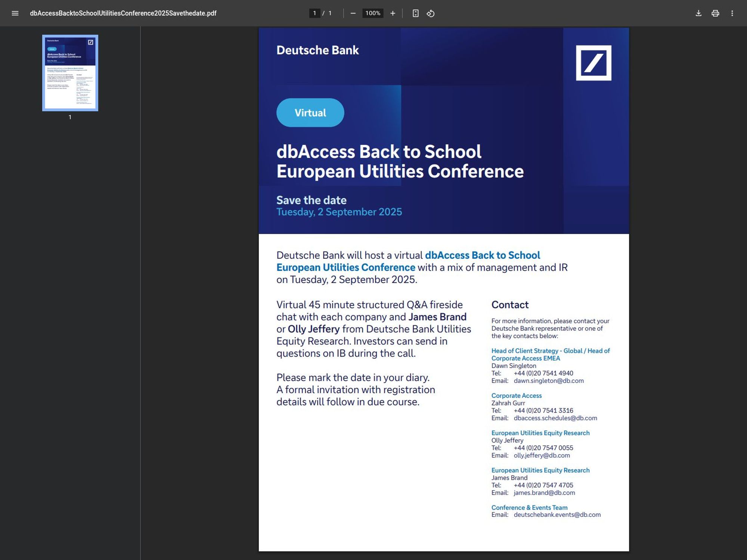Click dbaccess.schedules@db.com email
The width and height of the screenshot is (747, 560).
(555, 418)
